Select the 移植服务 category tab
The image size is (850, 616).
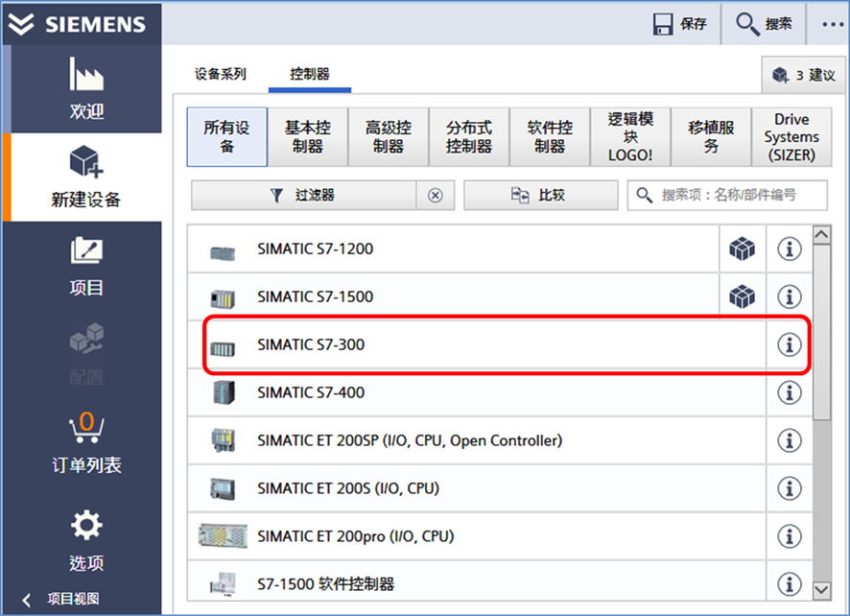tap(711, 136)
